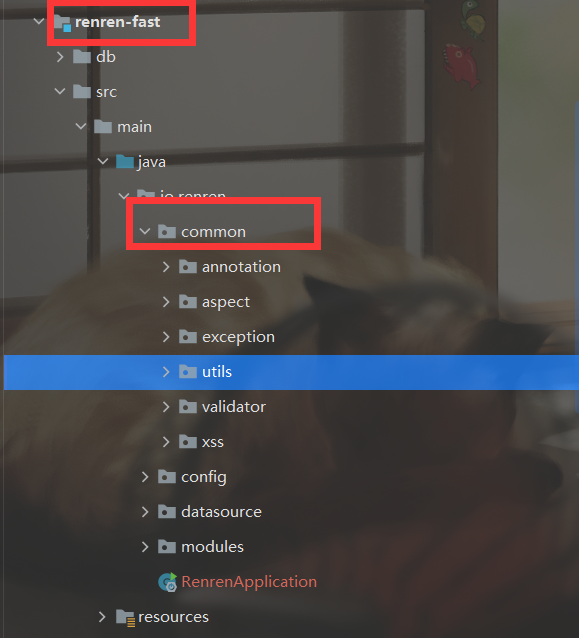Click the db folder icon

[x=82, y=57]
